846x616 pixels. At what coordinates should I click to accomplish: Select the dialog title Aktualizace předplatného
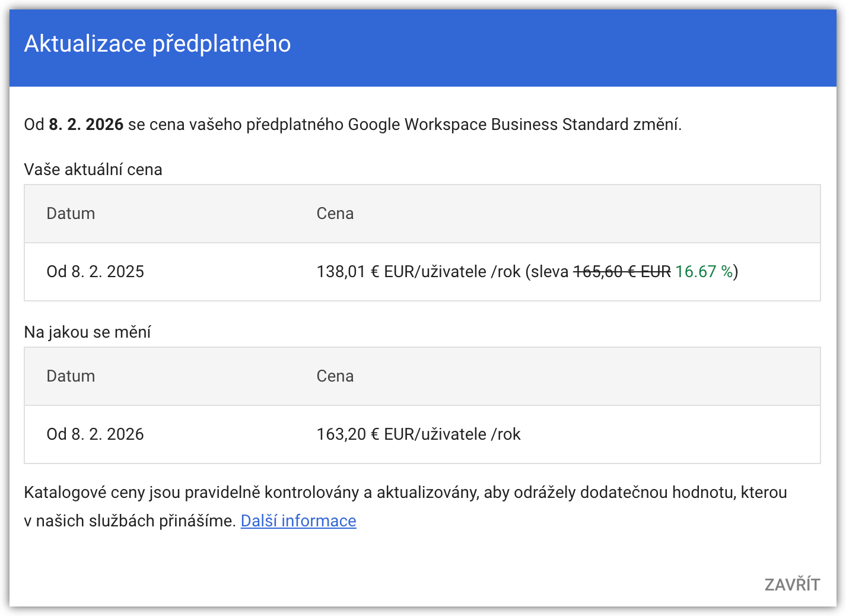pos(157,44)
